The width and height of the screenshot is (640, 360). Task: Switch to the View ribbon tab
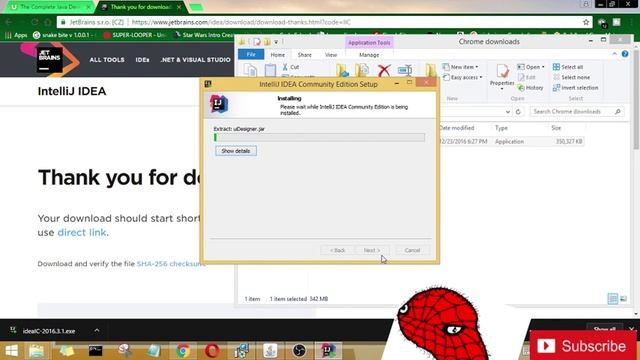click(x=331, y=55)
